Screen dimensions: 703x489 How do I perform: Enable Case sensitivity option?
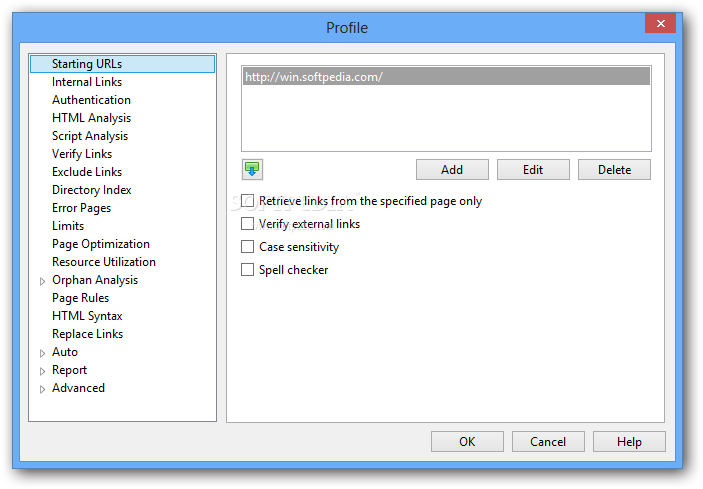coord(247,247)
